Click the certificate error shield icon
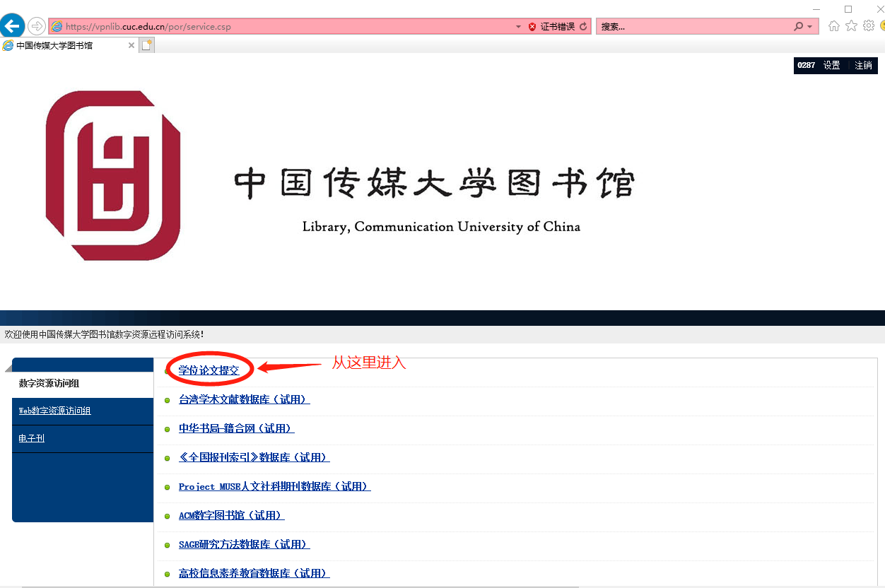This screenshot has width=885, height=588. 532,27
